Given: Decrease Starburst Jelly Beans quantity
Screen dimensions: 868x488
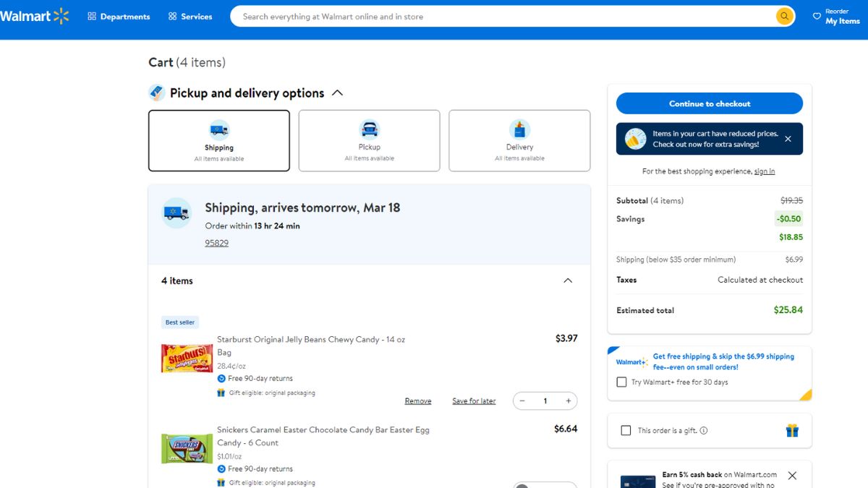Looking at the screenshot, I should [x=522, y=401].
